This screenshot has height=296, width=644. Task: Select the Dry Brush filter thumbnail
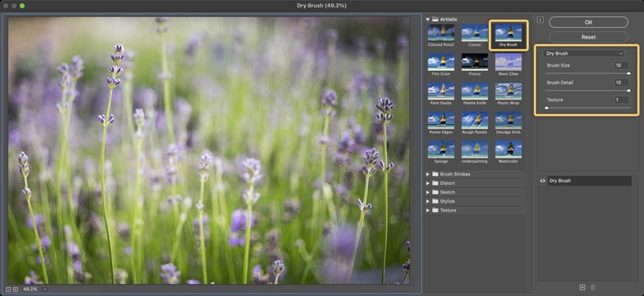(x=508, y=33)
